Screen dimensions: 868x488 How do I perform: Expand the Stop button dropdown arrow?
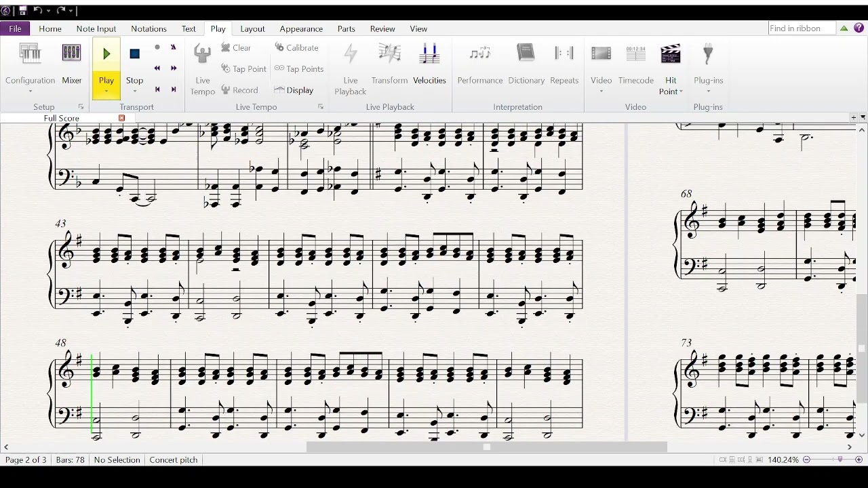click(134, 91)
